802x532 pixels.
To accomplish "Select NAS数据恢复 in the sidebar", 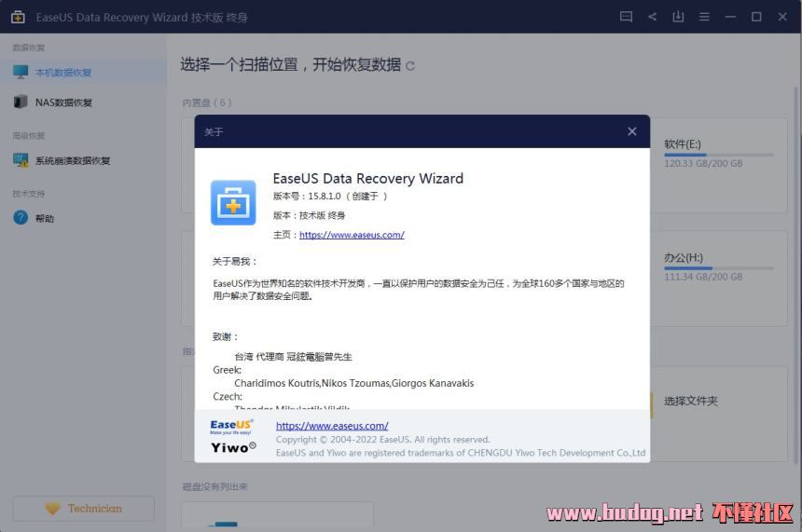I will 83,102.
